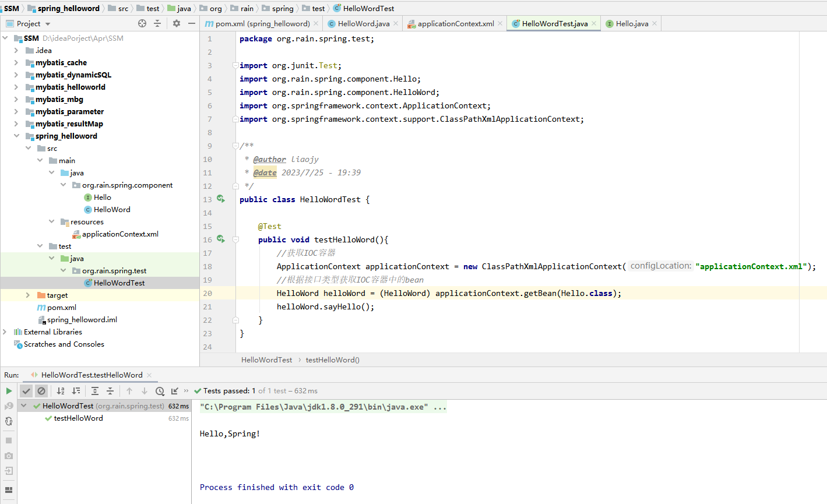Close the applicationContext.xml tab
827x504 pixels.
(500, 24)
